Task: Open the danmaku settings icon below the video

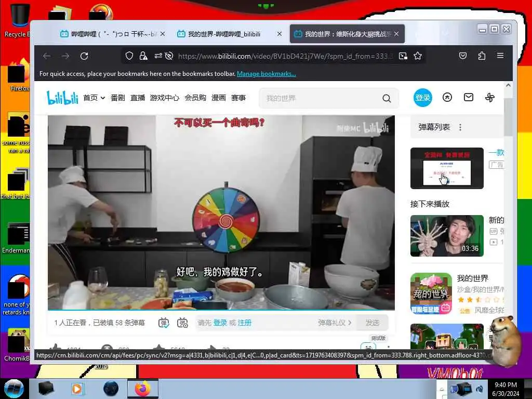Action: (182, 323)
